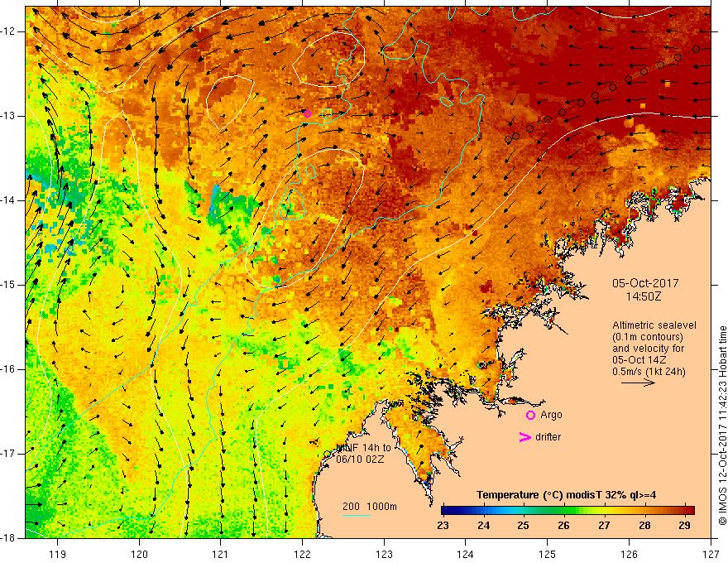This screenshot has height=563, width=728.
Task: Select the "drifter" legend label
Action: 548,437
